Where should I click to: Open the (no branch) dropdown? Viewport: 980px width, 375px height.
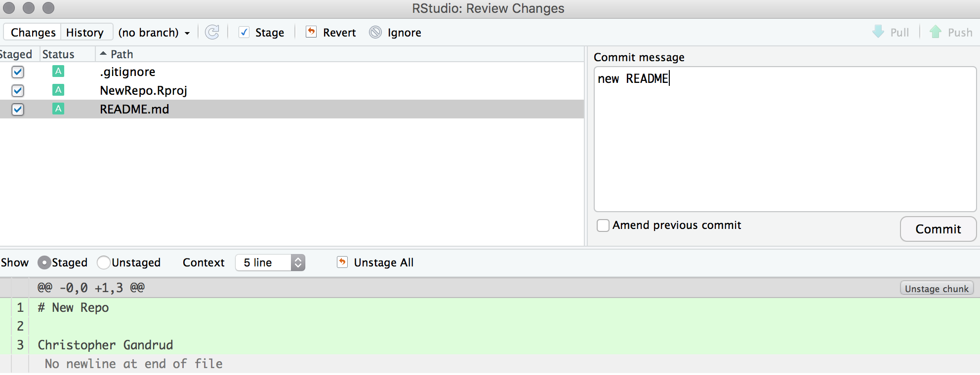coord(154,33)
